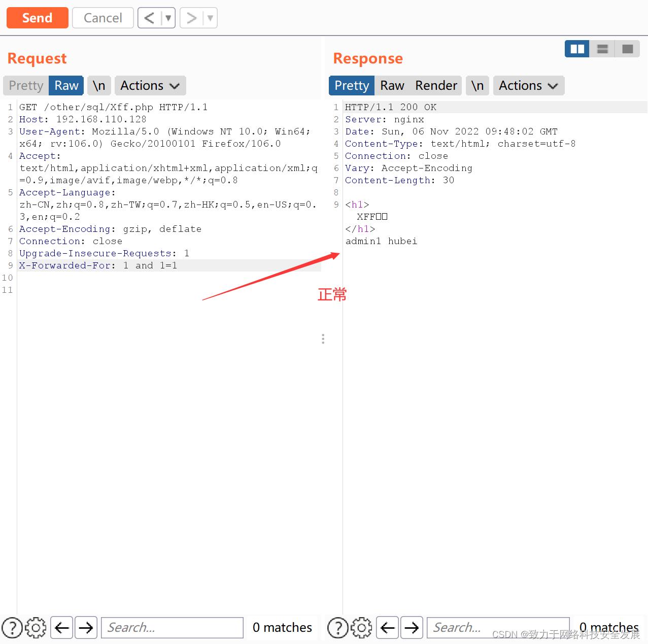Toggle \n non-printable characters in Request
Viewport: 648px width, 644px height.
pyautogui.click(x=99, y=85)
